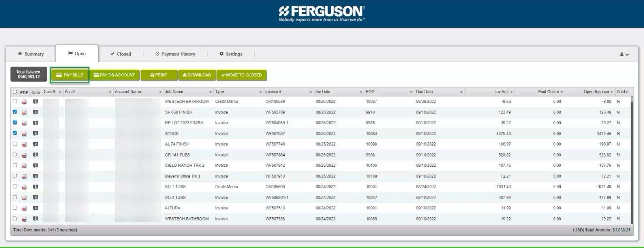
Task: Open the Inv Amt column dropdown
Action: click(511, 92)
